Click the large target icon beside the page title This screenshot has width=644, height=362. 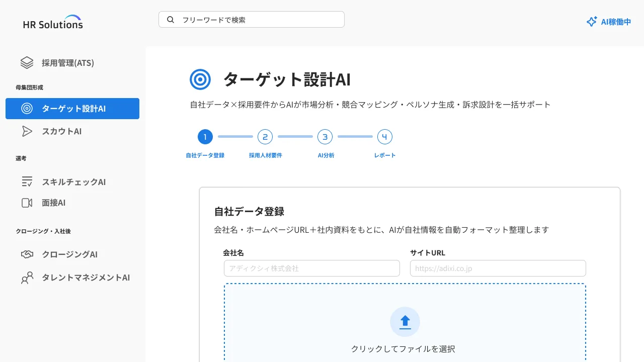(x=200, y=79)
